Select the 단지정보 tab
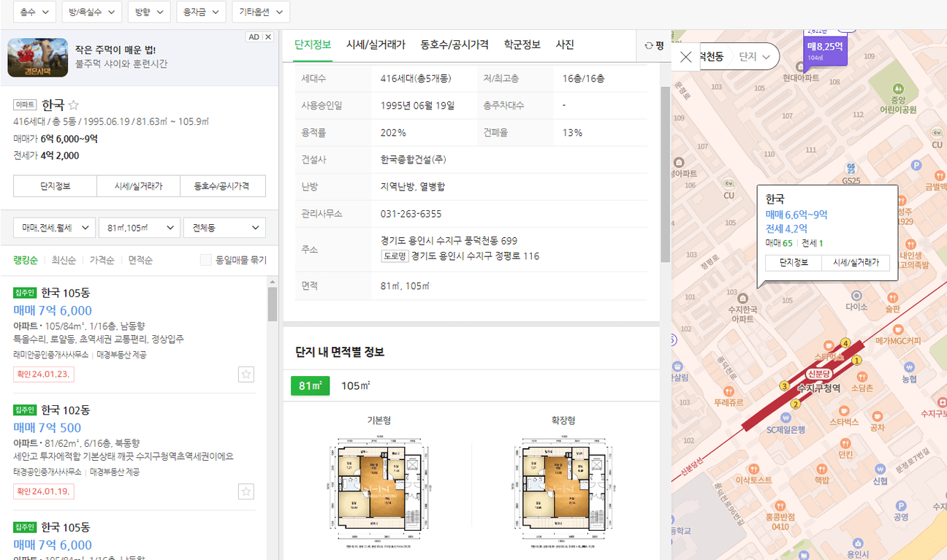Screen dimensions: 947x560 313,45
